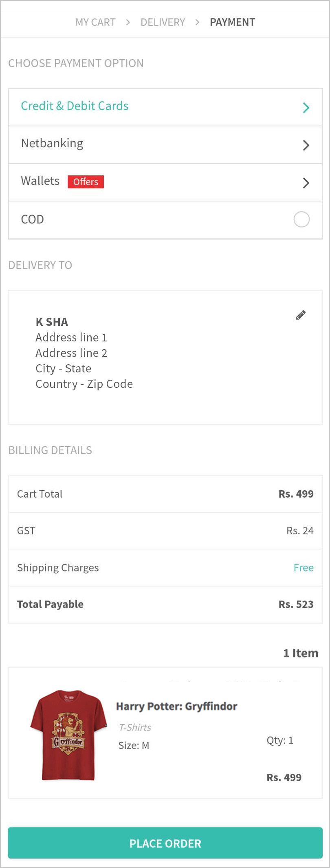The height and width of the screenshot is (868, 330).
Task: Open the Gryffindor T-shirt thumbnail
Action: click(68, 735)
